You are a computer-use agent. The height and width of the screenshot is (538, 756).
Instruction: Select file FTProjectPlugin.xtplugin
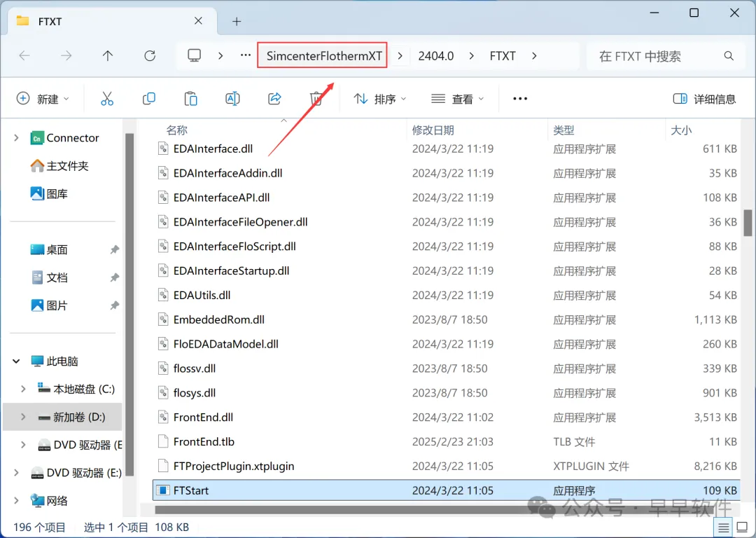click(233, 466)
